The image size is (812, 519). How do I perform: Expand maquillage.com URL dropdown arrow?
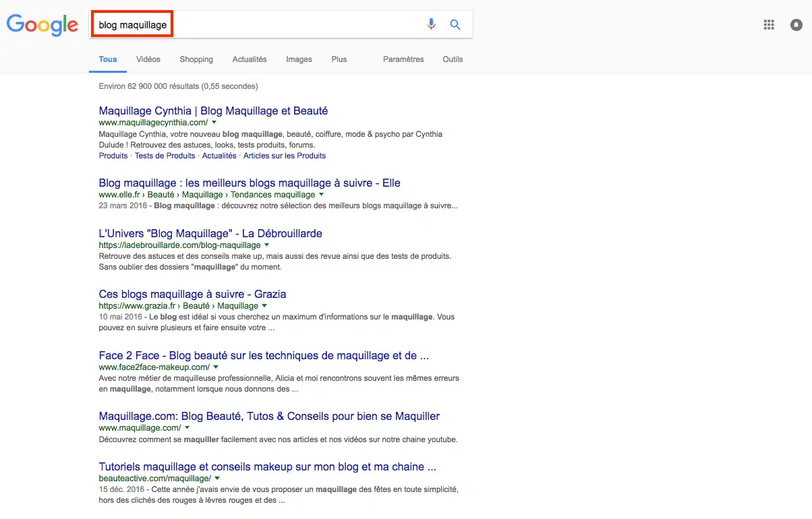tap(187, 428)
